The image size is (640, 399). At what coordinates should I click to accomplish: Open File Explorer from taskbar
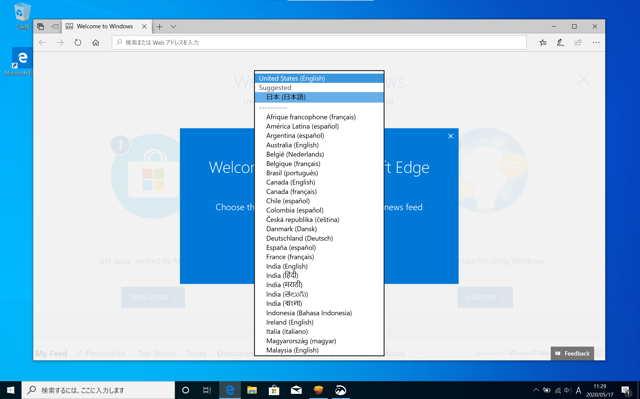[x=252, y=390]
